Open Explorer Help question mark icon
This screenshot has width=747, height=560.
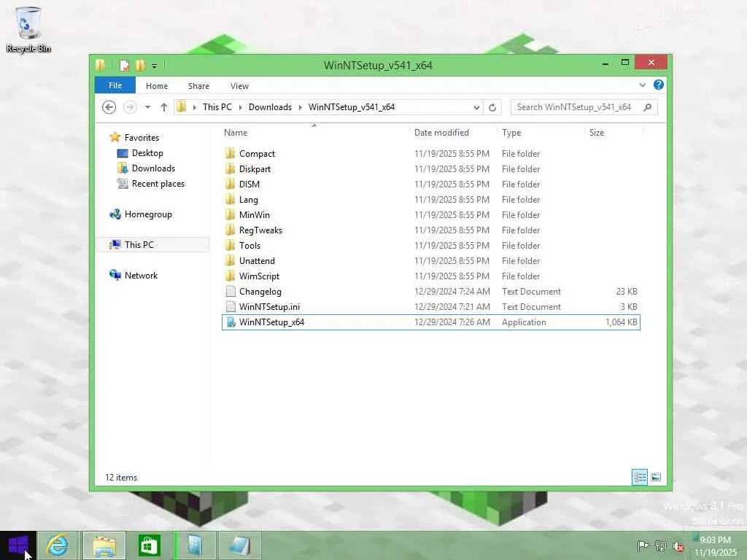pyautogui.click(x=659, y=85)
